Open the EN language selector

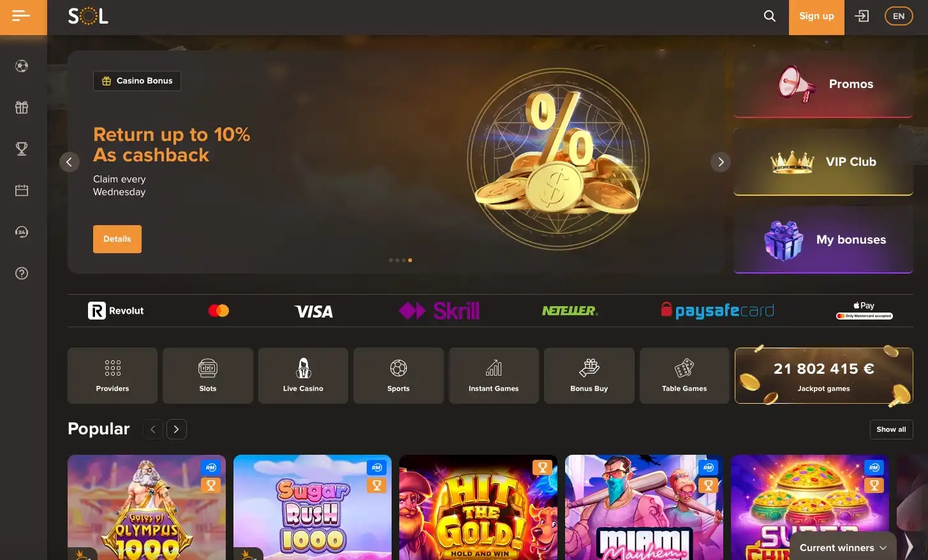899,16
